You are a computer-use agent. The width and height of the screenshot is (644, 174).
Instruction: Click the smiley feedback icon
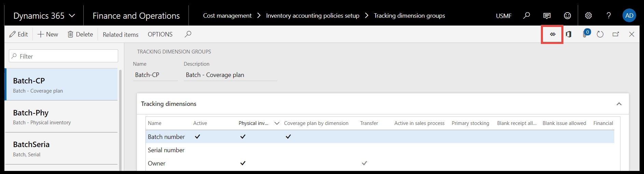567,16
